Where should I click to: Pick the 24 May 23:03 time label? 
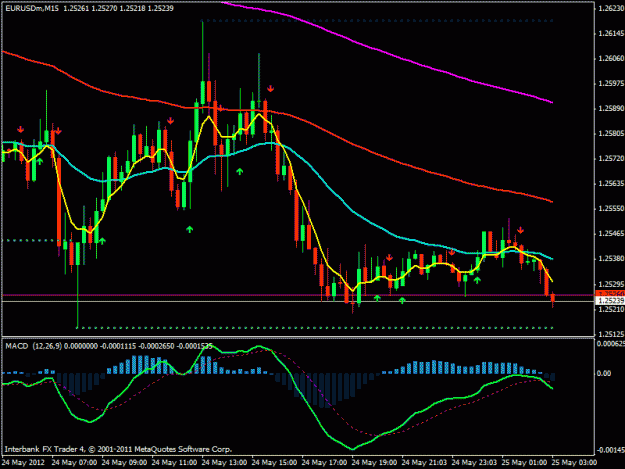click(474, 463)
